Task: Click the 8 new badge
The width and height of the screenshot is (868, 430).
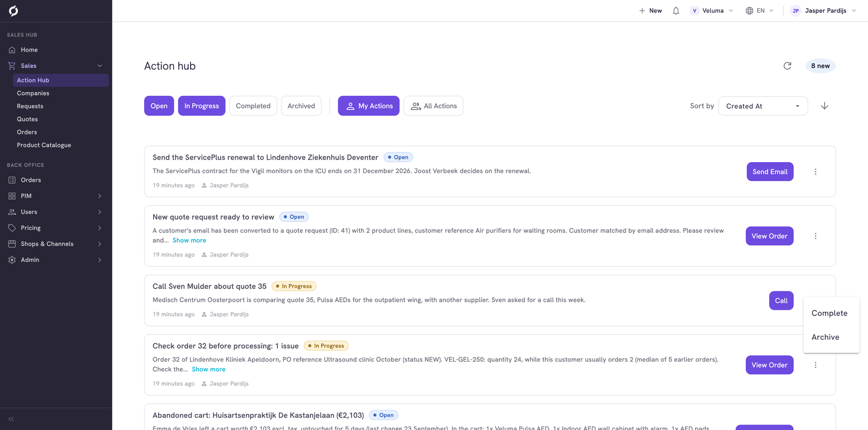Action: (820, 66)
